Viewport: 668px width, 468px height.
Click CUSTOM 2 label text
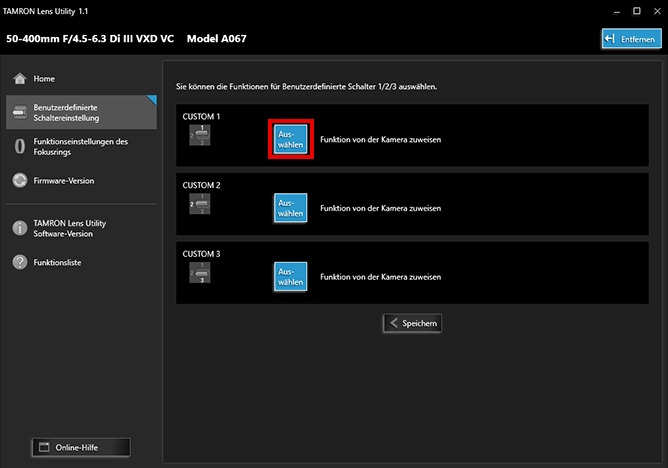(202, 185)
